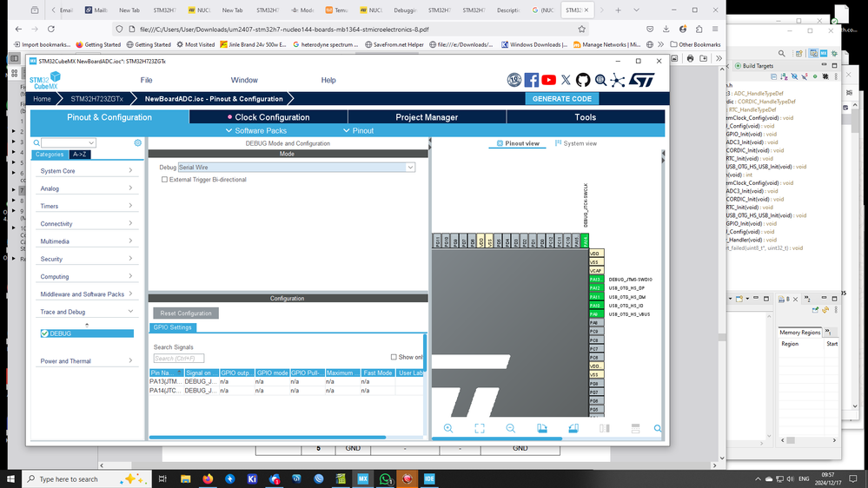
Task: Open the 10th anniversary badge icon
Action: tap(514, 80)
